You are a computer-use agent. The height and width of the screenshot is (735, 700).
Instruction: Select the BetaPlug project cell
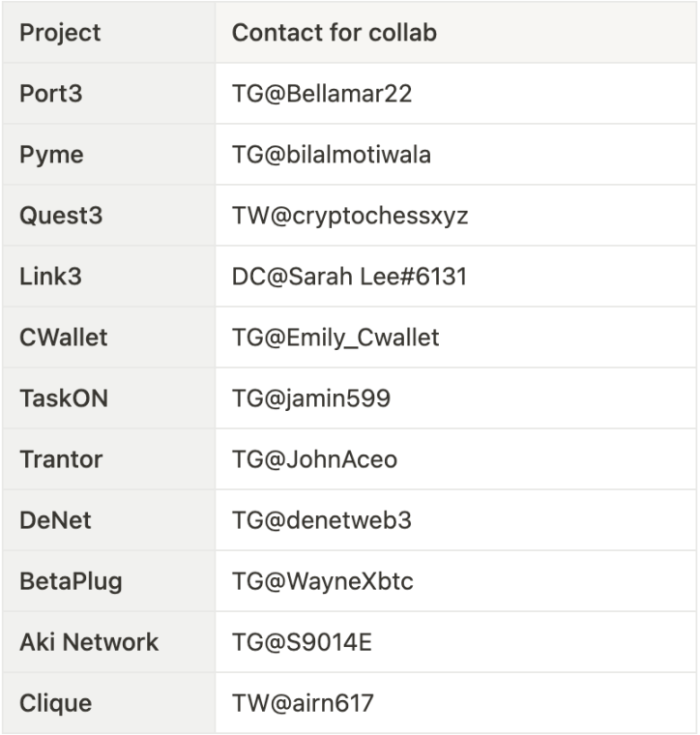pos(71,581)
